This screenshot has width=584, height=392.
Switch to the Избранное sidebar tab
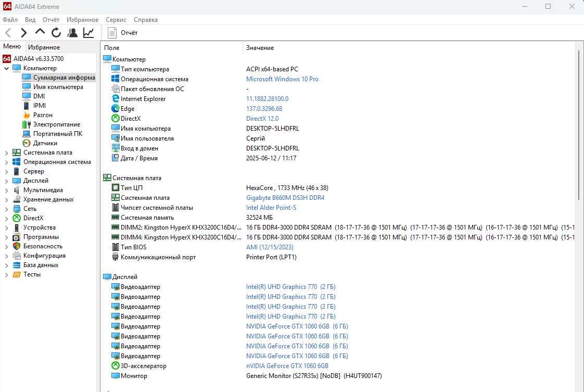point(44,47)
